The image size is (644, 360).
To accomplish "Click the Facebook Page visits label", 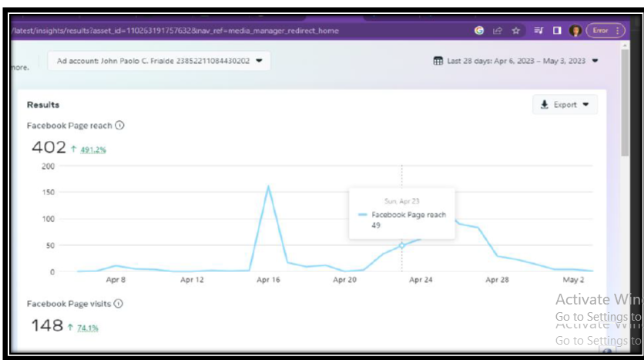I will 69,304.
